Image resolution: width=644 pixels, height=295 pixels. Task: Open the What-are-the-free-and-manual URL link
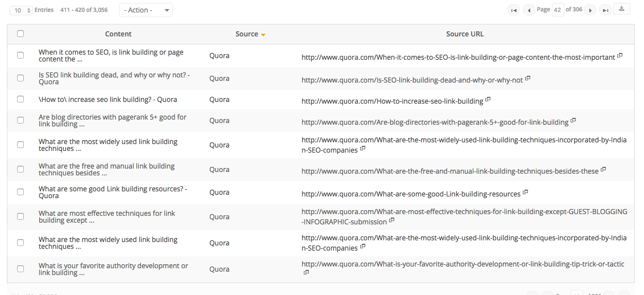click(x=450, y=171)
